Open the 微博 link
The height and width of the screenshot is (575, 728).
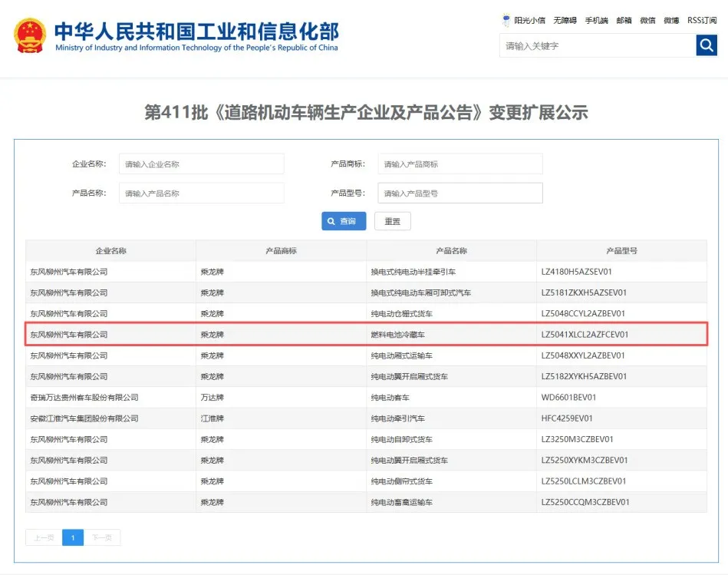671,21
